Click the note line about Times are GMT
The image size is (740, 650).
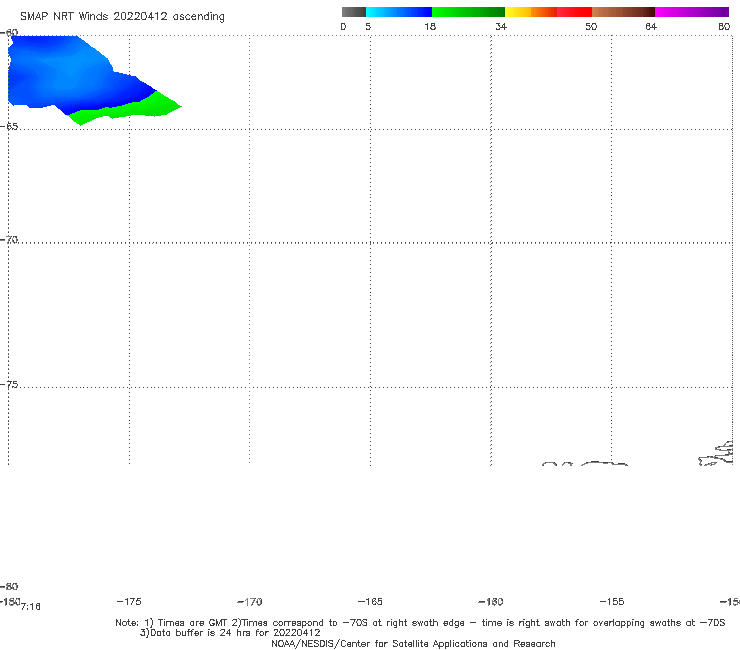click(420, 623)
